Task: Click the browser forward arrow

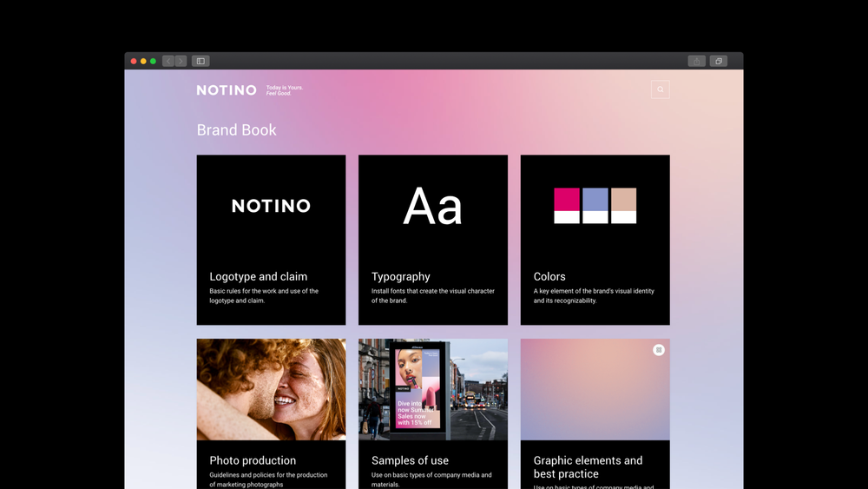Action: point(181,61)
